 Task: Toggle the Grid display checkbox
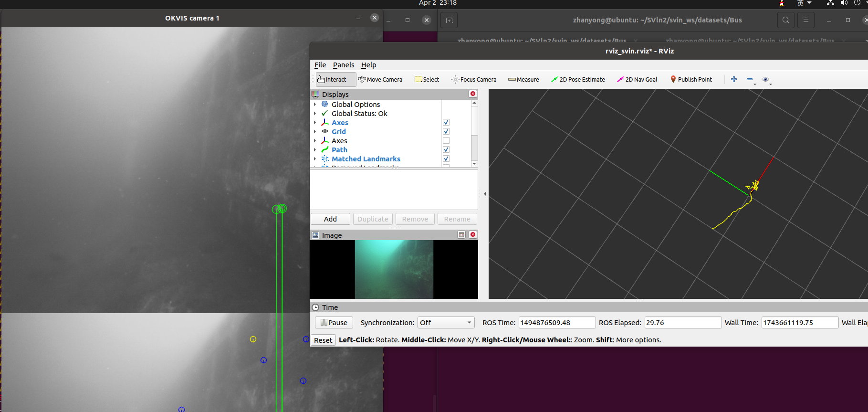click(x=446, y=132)
